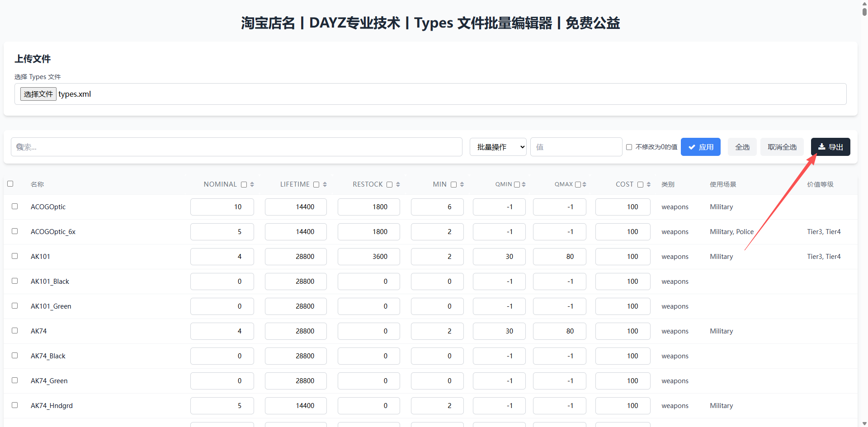This screenshot has width=868, height=427.
Task: Select the ACOGOptic_6x row checkbox
Action: coord(15,231)
